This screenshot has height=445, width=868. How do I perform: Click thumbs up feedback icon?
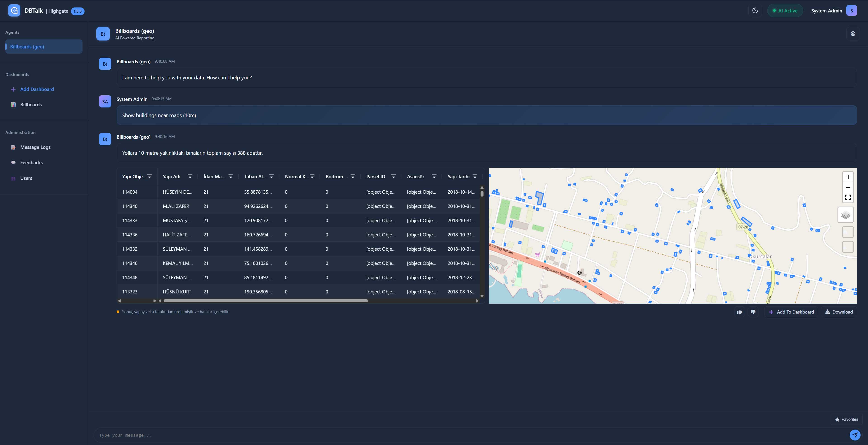tap(739, 312)
